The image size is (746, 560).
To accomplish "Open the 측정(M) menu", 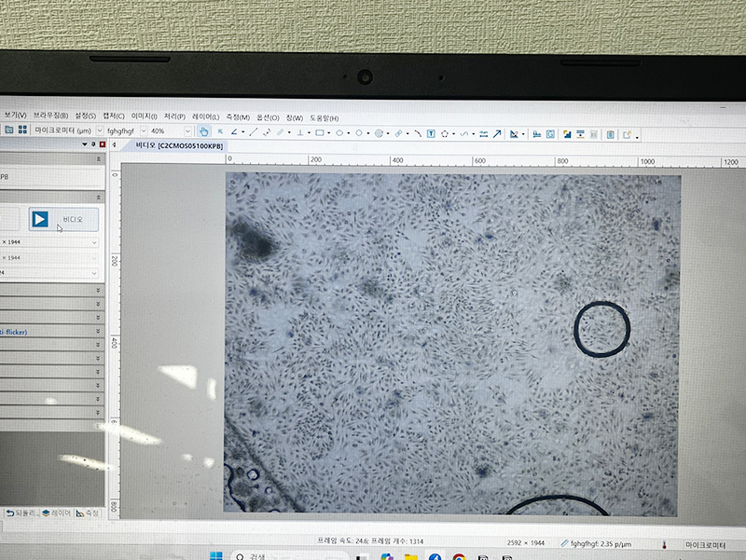I will (x=238, y=117).
